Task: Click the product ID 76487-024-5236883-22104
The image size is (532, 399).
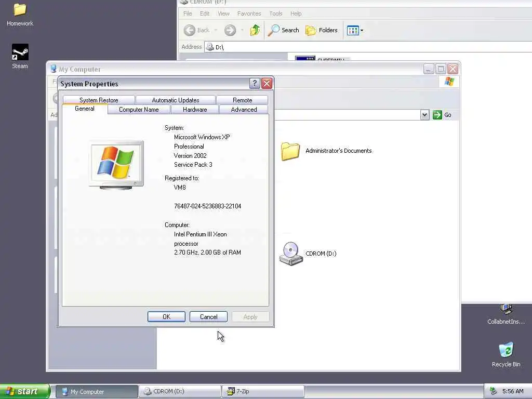Action: 208,206
